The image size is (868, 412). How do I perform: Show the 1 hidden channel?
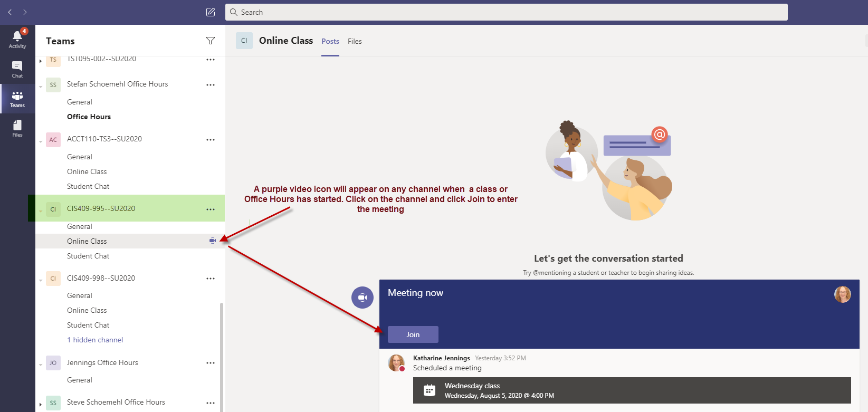pos(95,340)
